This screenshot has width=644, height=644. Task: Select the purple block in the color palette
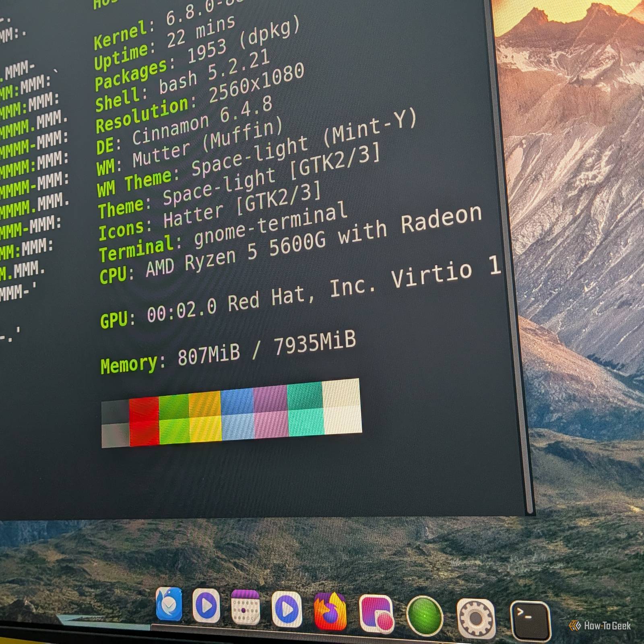(x=270, y=411)
